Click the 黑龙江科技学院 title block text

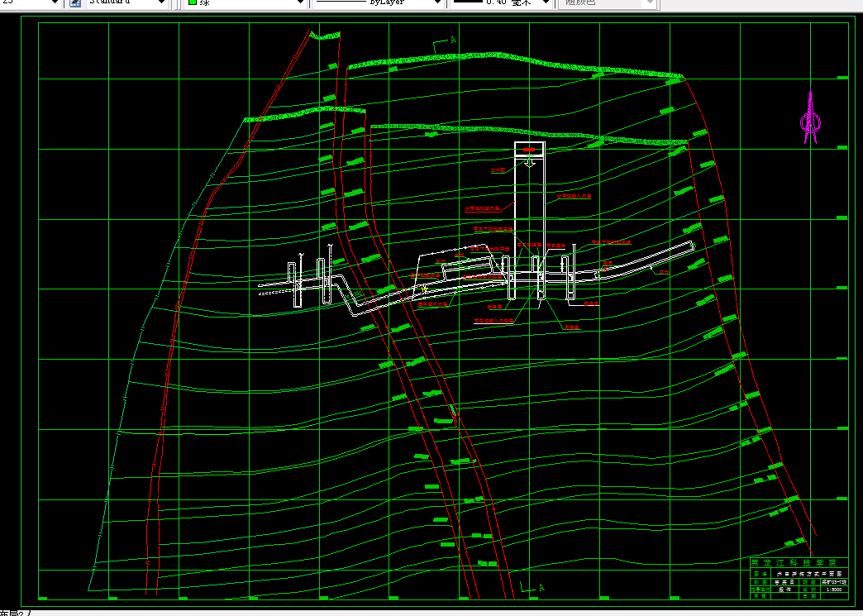794,563
